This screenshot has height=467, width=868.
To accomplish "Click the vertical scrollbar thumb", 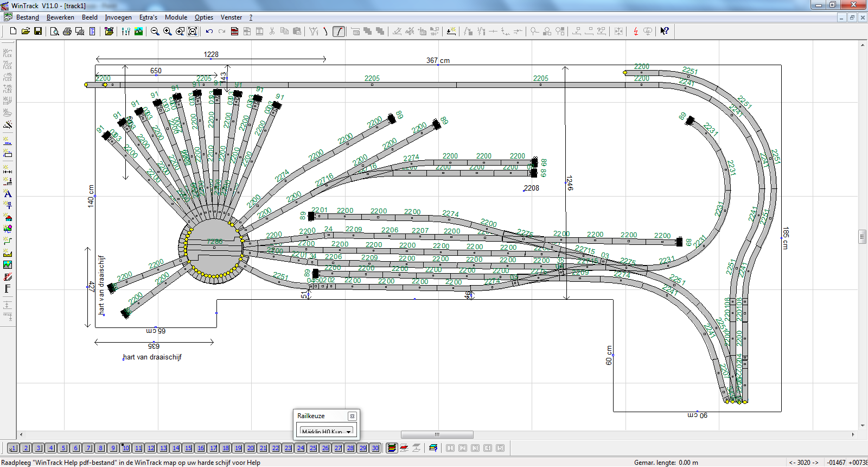I will tap(862, 236).
